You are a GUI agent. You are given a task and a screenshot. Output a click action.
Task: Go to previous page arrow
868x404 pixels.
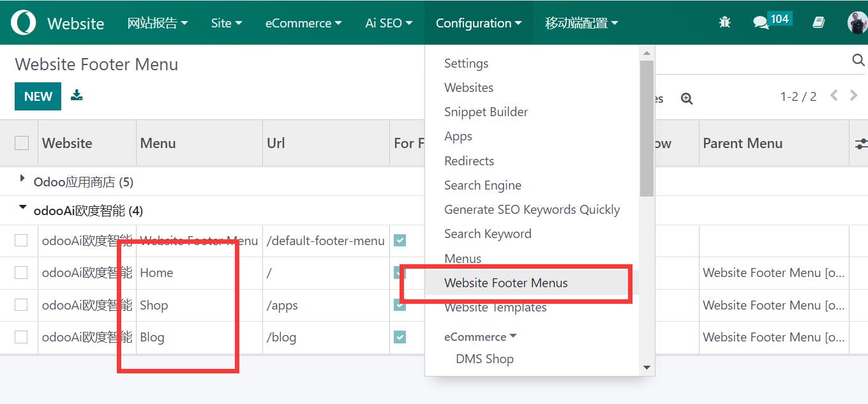834,96
